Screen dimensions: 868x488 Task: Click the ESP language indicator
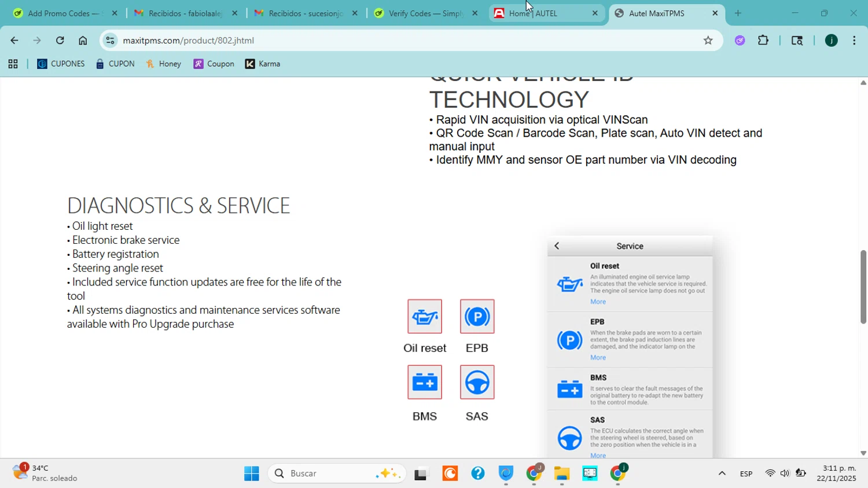point(746,474)
